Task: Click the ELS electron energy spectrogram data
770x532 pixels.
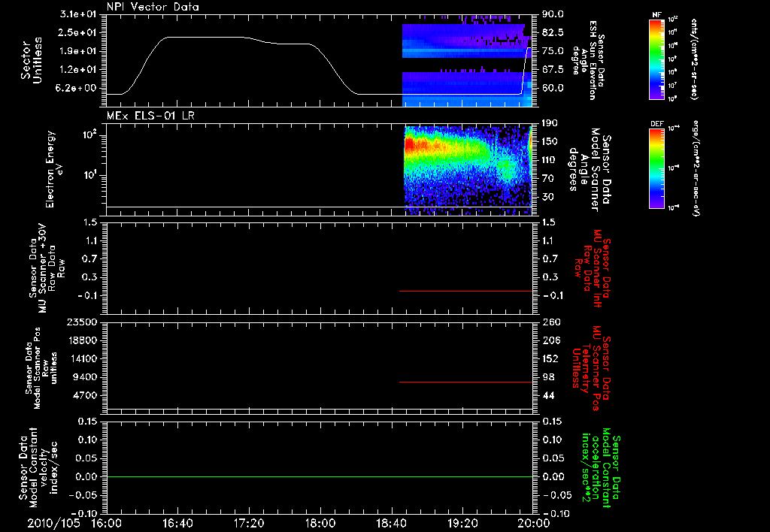Action: click(468, 171)
